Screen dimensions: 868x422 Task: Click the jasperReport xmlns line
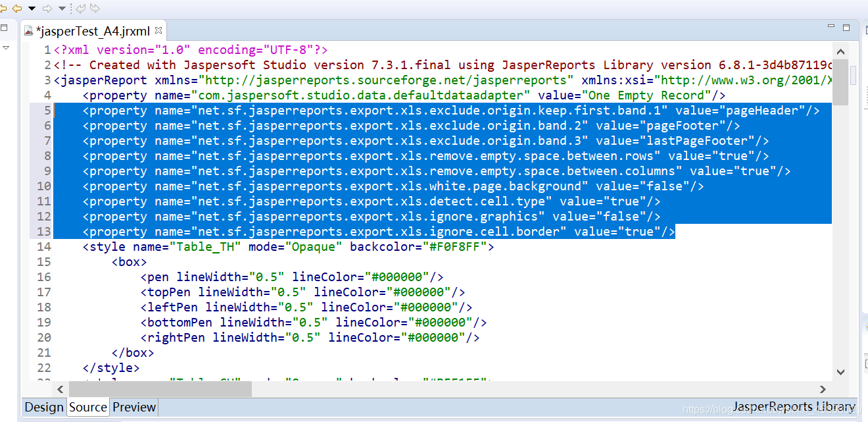tap(443, 80)
